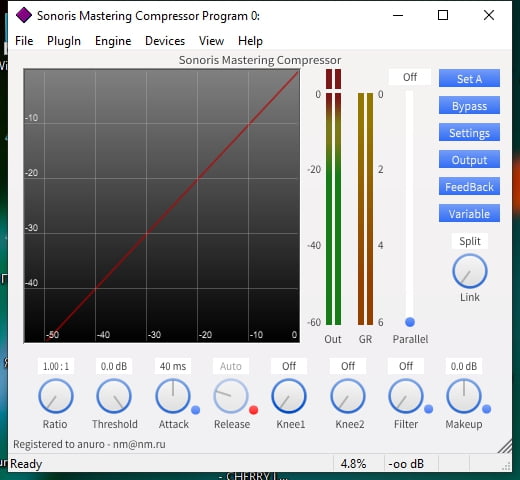520x480 pixels.
Task: Toggle the blue dot beside Filter
Action: 429,409
